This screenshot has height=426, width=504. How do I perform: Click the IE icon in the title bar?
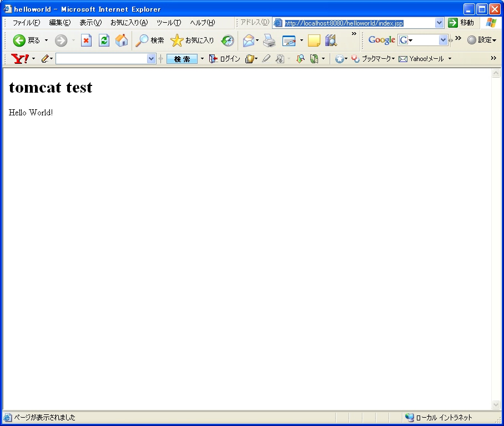pos(7,9)
